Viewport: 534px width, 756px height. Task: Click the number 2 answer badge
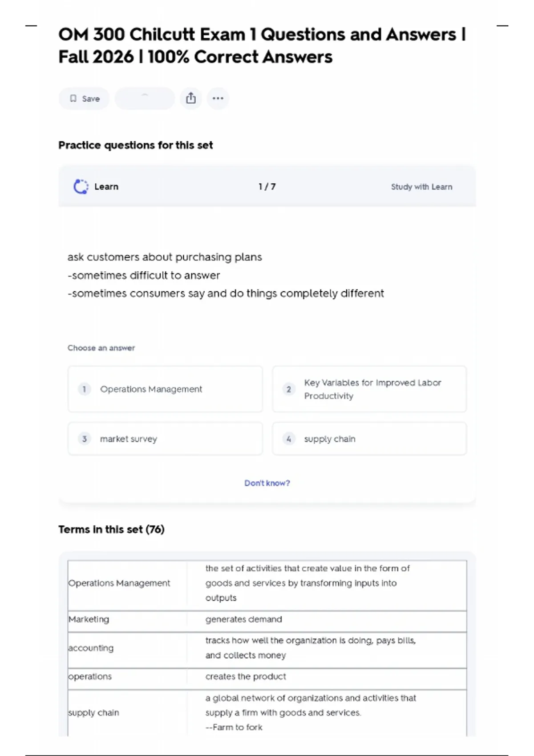pos(288,389)
